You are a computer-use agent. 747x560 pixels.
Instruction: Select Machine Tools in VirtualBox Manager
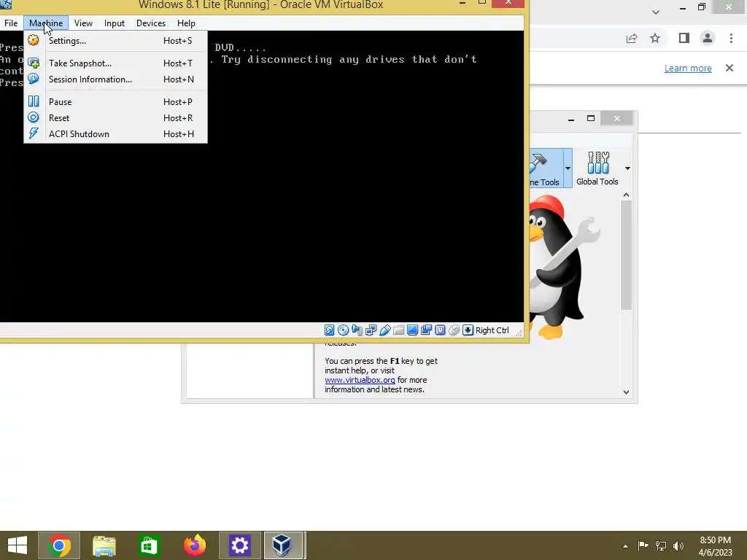tap(546, 168)
